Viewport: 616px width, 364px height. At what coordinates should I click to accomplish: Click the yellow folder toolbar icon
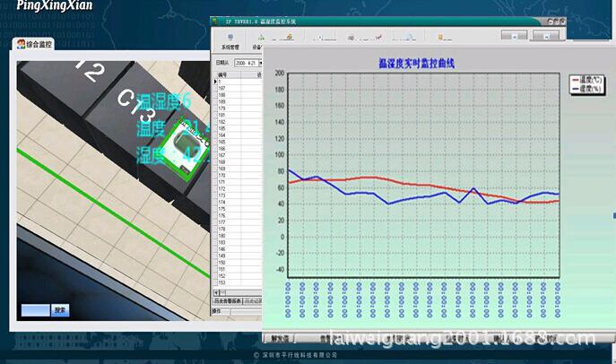click(440, 38)
